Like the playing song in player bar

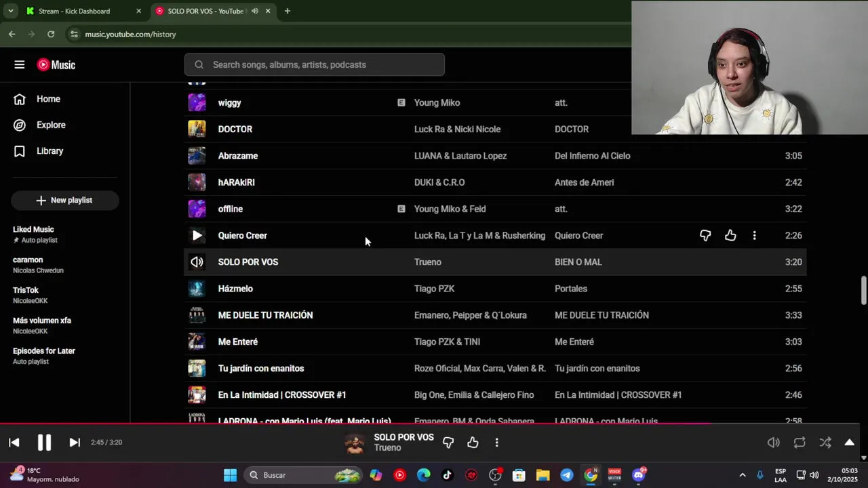[473, 443]
